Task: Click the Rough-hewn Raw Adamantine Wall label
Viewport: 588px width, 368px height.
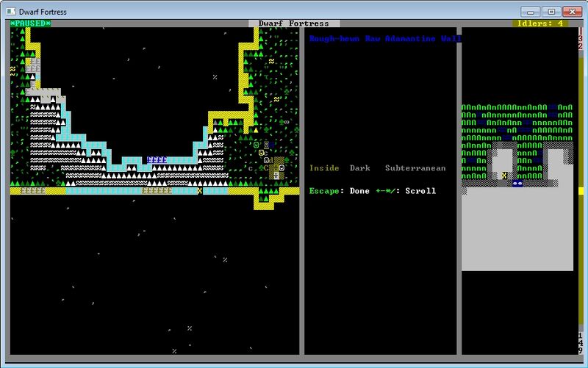Action: [x=385, y=38]
